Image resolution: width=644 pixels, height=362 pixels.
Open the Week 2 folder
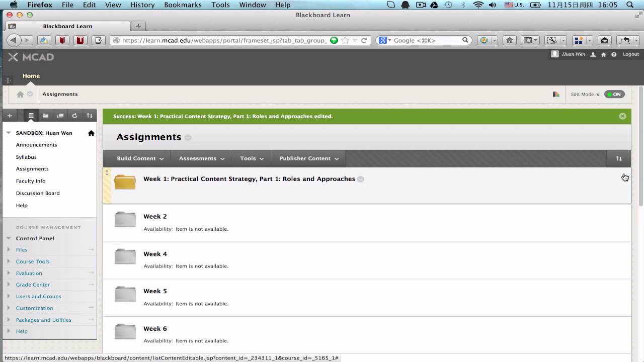point(155,216)
